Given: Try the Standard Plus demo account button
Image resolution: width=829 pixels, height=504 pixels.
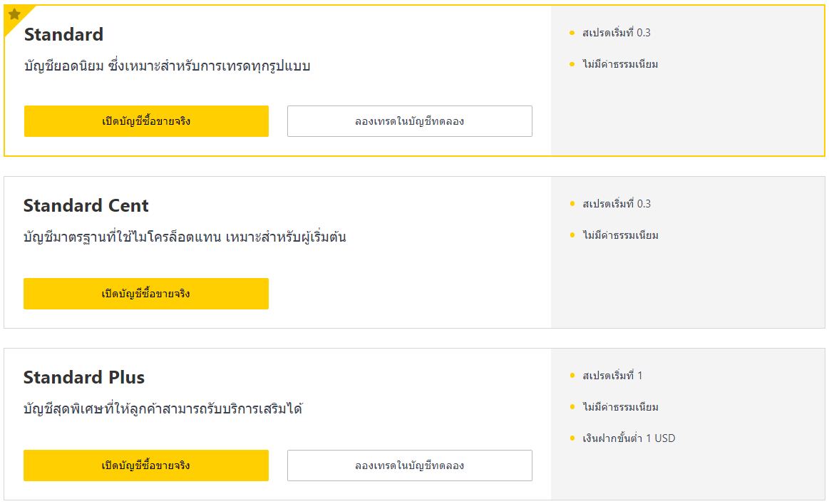Looking at the screenshot, I should (410, 466).
